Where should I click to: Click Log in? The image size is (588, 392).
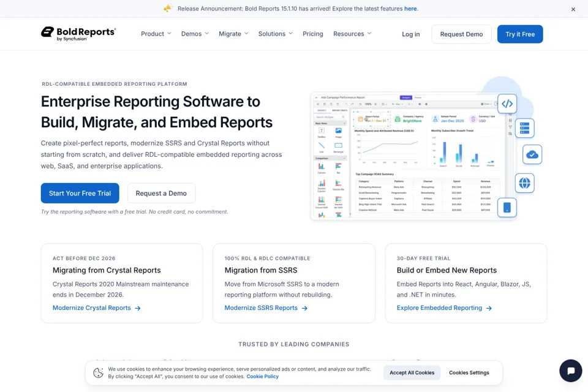point(410,34)
